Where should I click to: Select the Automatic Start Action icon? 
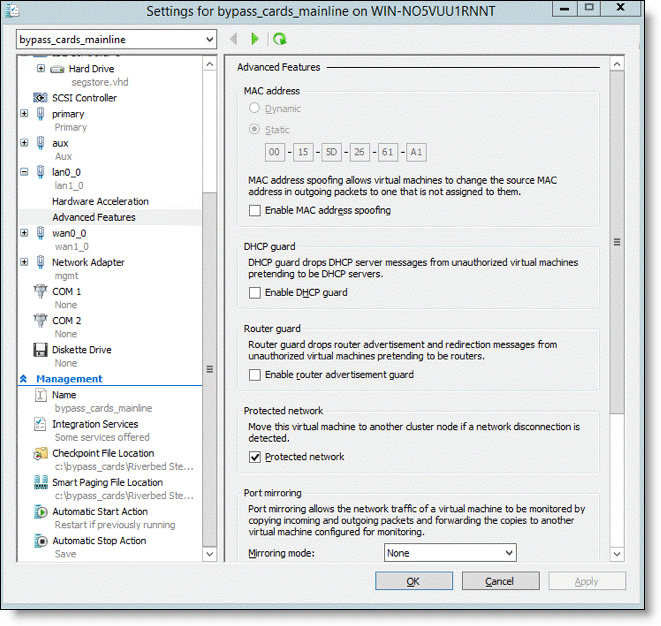pyautogui.click(x=41, y=512)
